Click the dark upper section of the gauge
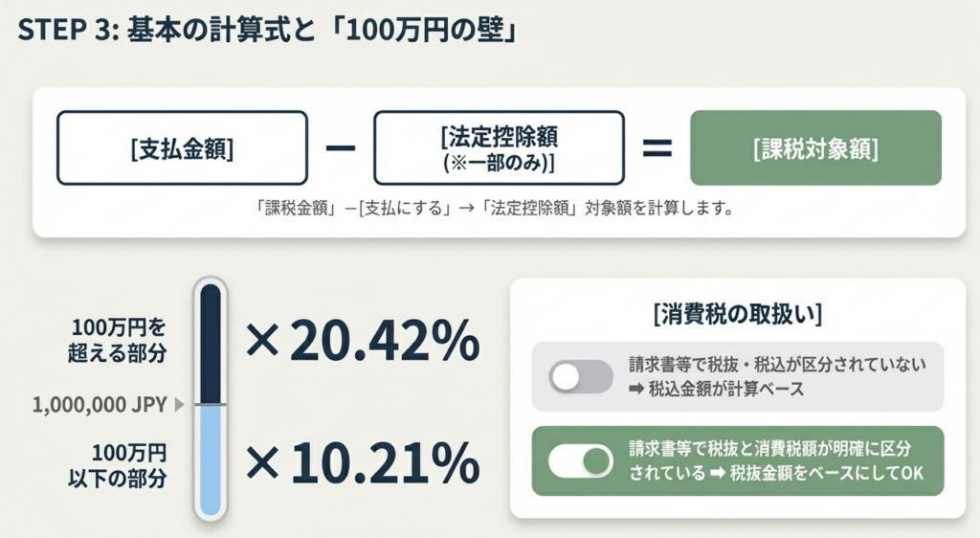The height and width of the screenshot is (538, 980). [x=211, y=343]
